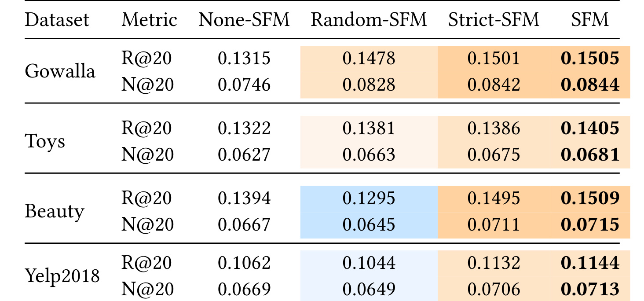Click the light blue cell showing 0.1044

click(369, 263)
